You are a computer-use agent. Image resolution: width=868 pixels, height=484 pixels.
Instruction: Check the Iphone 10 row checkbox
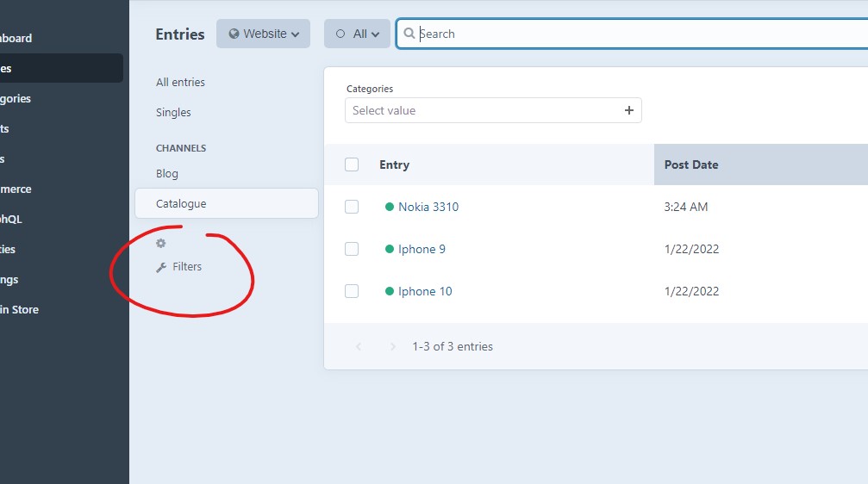click(x=352, y=291)
